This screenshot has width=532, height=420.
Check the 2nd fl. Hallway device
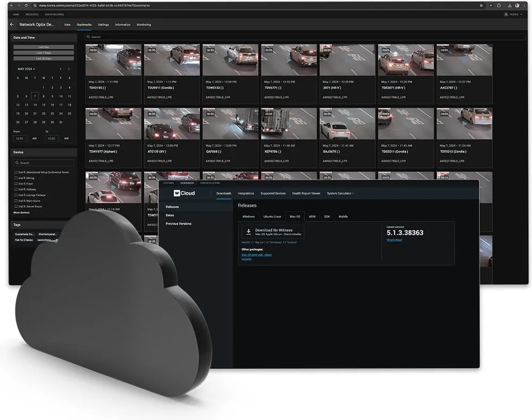pos(16,189)
